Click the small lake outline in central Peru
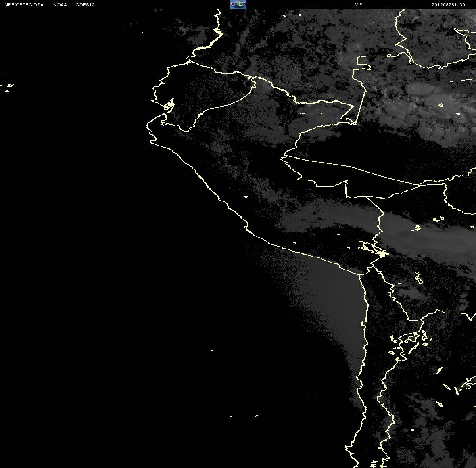 point(245,197)
